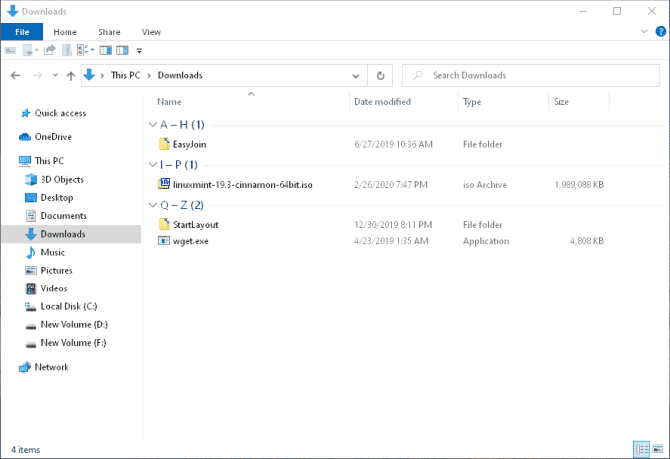The width and height of the screenshot is (670, 459).
Task: Collapse the Q – Z group
Action: tap(153, 205)
